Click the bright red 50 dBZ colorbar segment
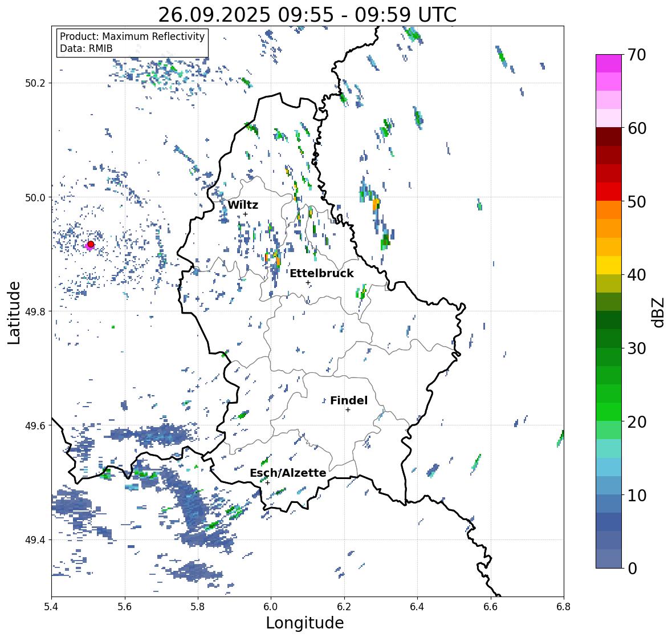 [x=609, y=192]
